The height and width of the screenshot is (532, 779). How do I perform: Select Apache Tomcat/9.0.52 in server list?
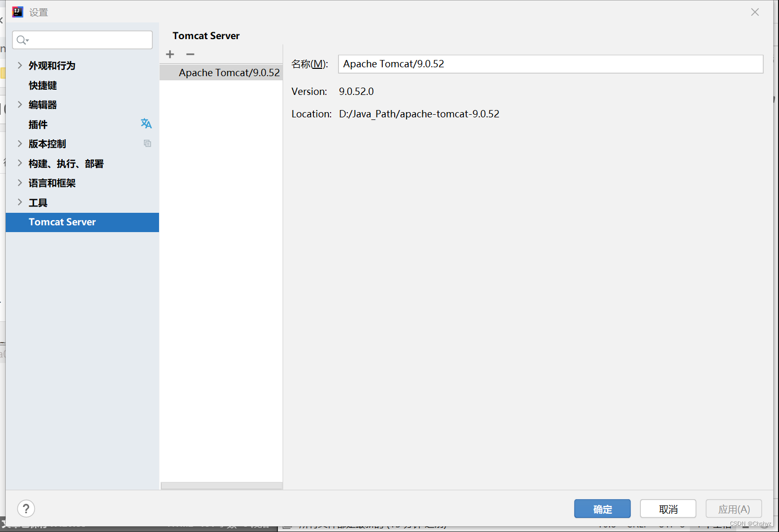[x=221, y=72]
